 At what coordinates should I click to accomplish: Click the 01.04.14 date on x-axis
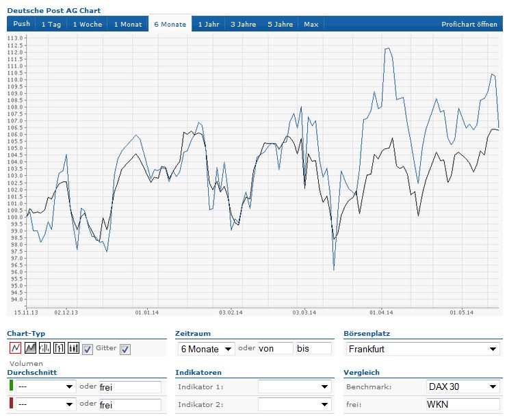click(381, 313)
